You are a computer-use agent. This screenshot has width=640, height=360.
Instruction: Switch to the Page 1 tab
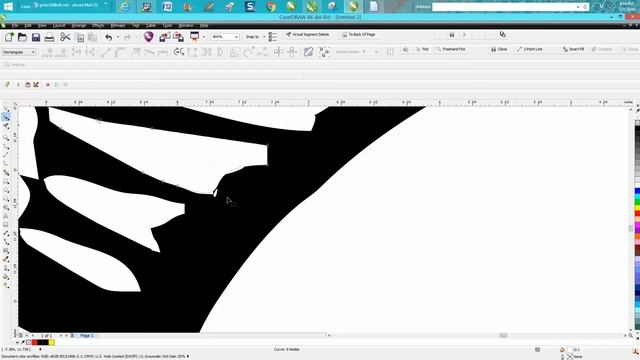click(87, 336)
